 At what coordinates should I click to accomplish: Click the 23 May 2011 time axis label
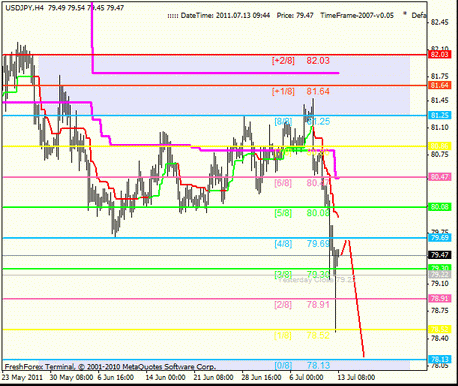pos(23,377)
